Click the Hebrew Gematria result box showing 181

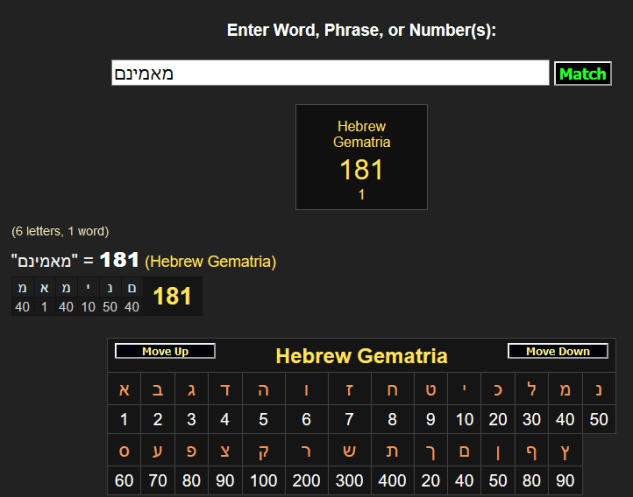coord(361,157)
